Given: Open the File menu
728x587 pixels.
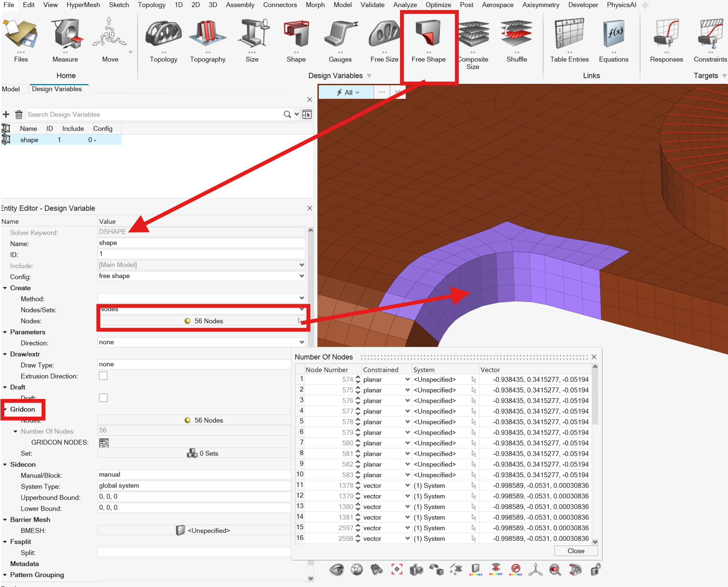Looking at the screenshot, I should (x=9, y=5).
